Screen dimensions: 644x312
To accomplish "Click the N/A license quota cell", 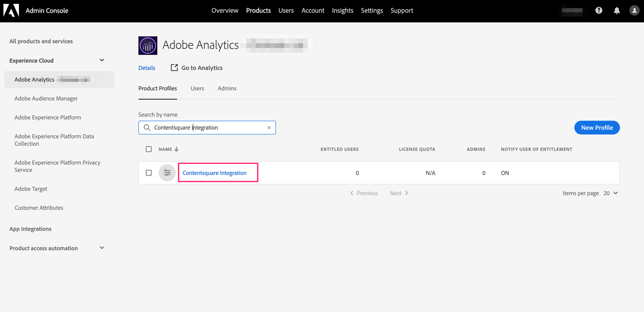I will [430, 173].
